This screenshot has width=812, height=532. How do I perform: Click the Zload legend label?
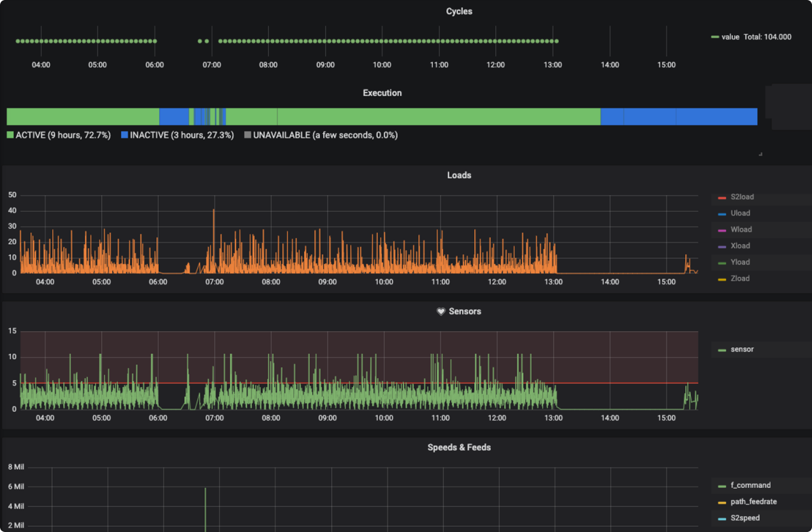[x=740, y=278]
